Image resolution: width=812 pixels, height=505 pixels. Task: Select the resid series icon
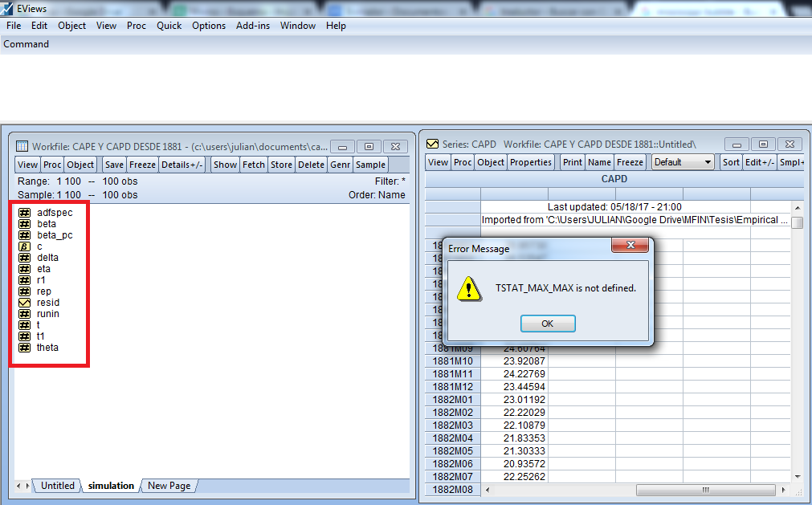tap(24, 303)
